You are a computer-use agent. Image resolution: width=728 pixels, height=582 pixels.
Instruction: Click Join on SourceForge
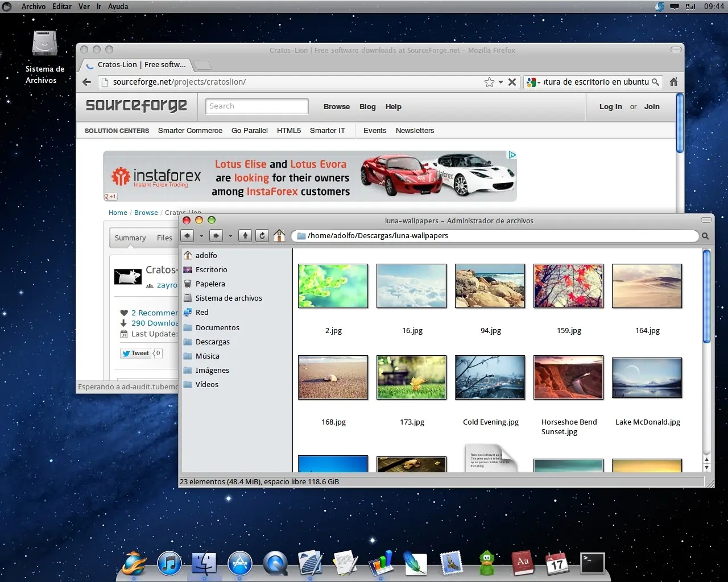coord(652,106)
